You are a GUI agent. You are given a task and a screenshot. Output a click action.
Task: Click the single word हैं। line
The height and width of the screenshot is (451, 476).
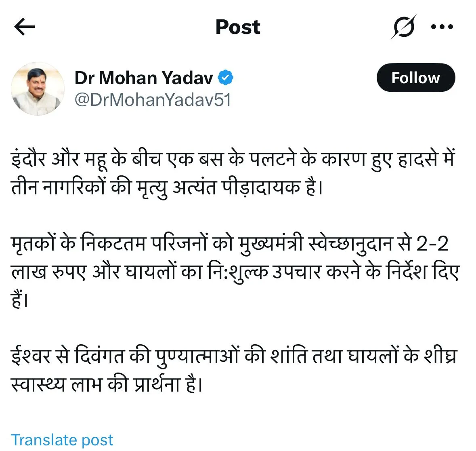(19, 300)
